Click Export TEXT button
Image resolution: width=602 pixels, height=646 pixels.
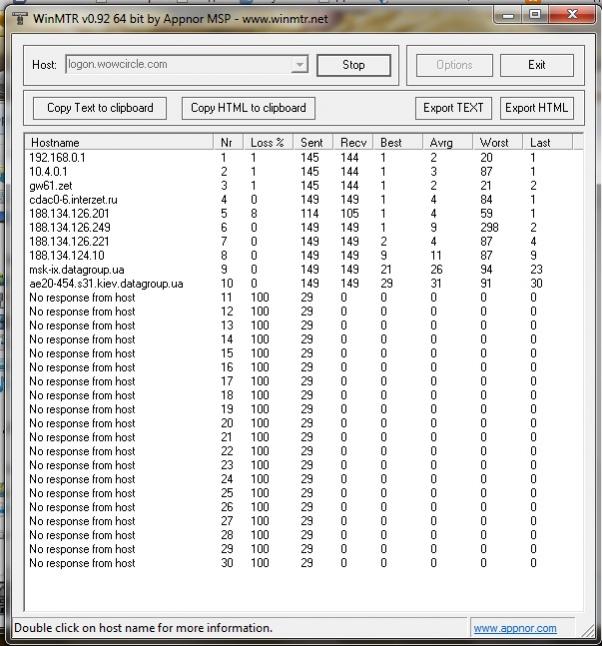click(453, 108)
